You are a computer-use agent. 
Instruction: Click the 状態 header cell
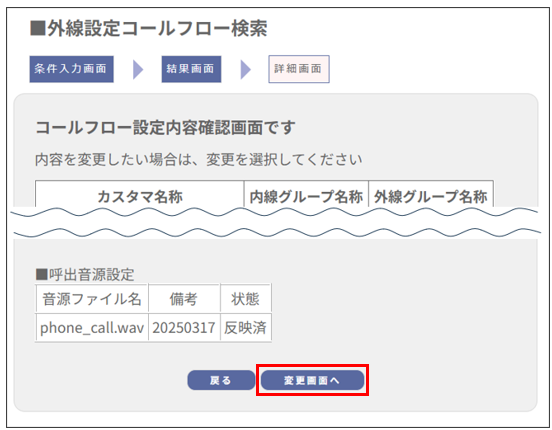click(245, 299)
